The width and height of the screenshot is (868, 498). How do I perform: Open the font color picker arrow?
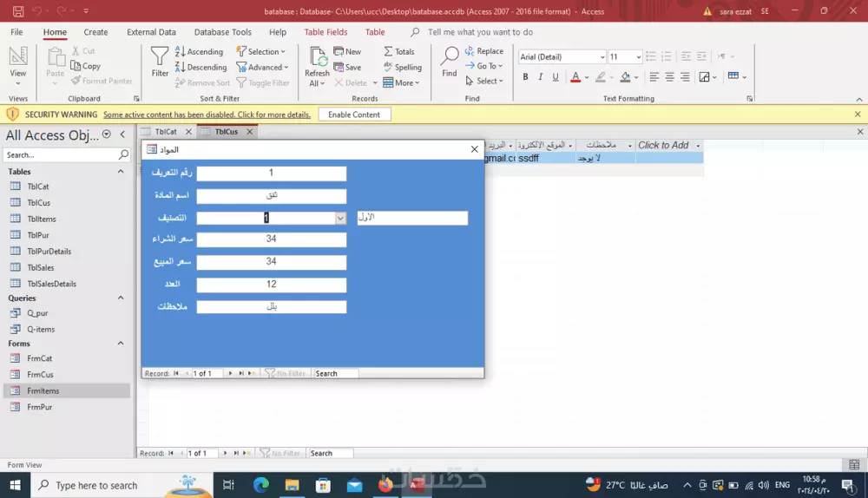(x=587, y=77)
